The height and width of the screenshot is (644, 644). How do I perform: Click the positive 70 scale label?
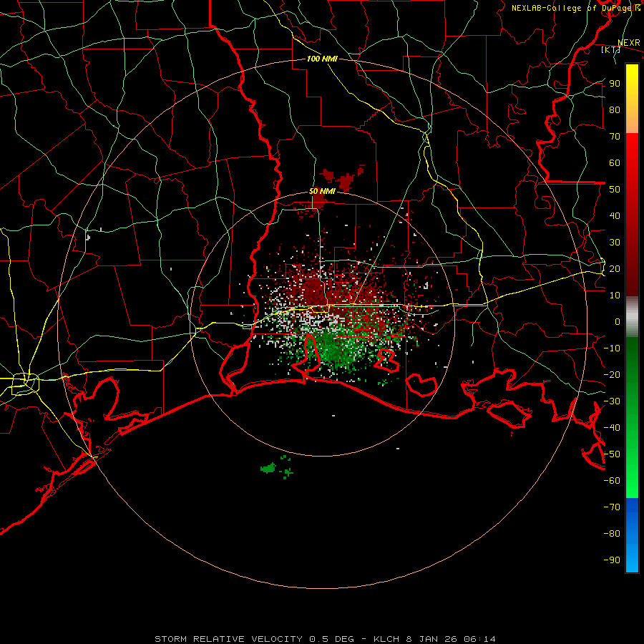pyautogui.click(x=615, y=137)
